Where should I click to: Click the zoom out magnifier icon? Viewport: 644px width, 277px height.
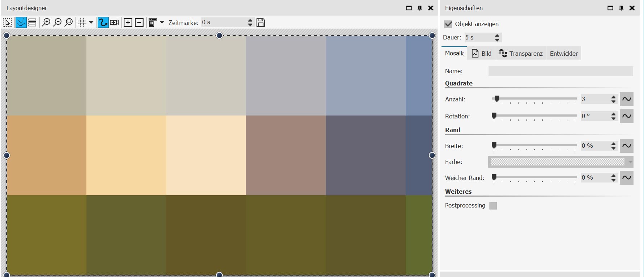pos(57,22)
